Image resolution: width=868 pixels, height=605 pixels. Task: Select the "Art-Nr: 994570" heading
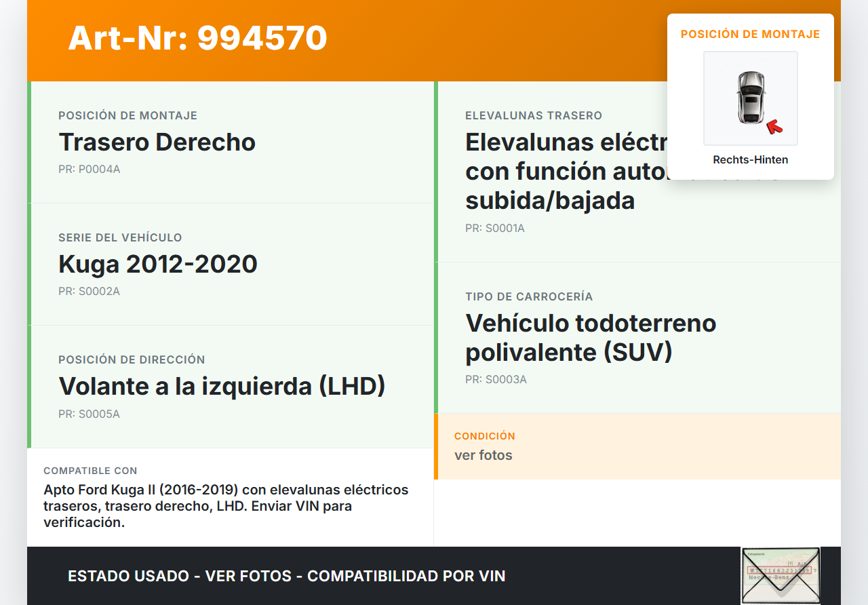tap(197, 38)
